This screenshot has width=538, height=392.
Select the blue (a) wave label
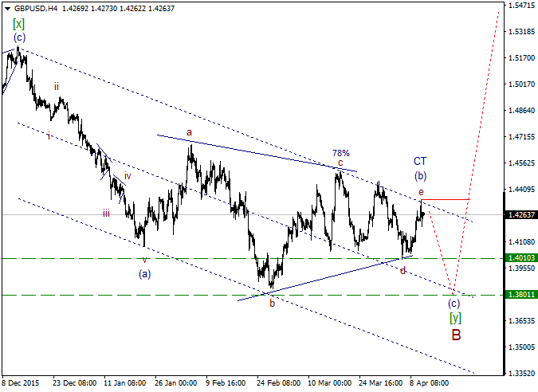click(145, 273)
